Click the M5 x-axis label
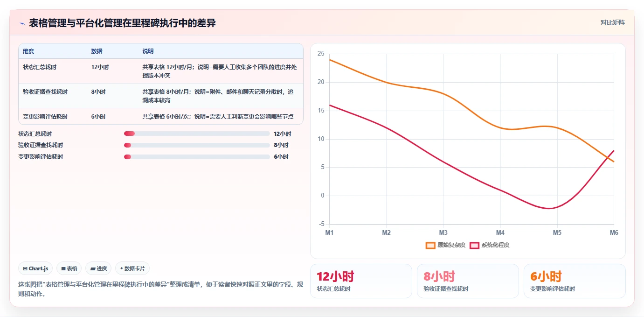Image resolution: width=644 pixels, height=317 pixels. pyautogui.click(x=557, y=232)
